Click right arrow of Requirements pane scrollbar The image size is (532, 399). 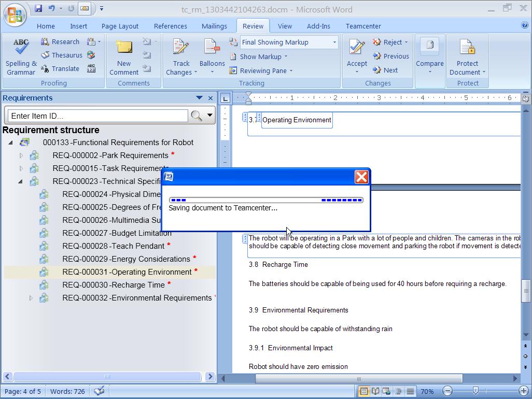click(210, 376)
